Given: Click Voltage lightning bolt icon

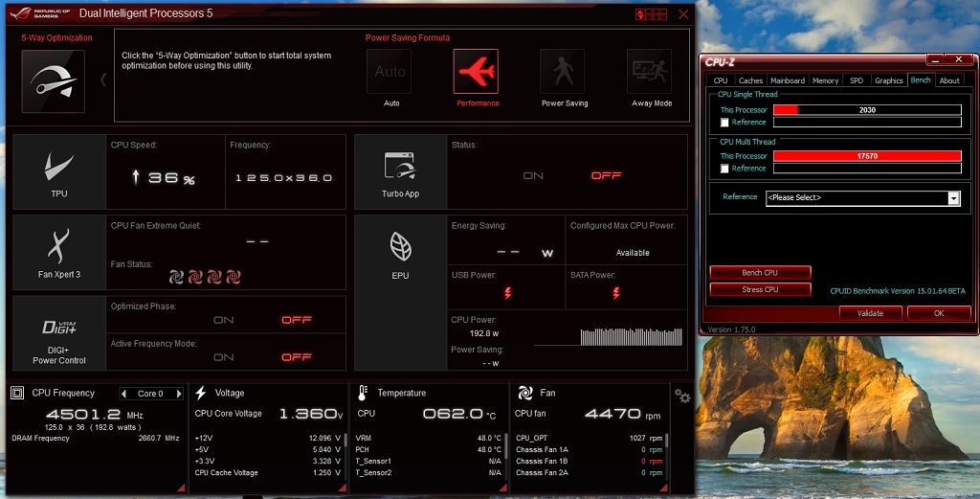Looking at the screenshot, I should (x=201, y=393).
